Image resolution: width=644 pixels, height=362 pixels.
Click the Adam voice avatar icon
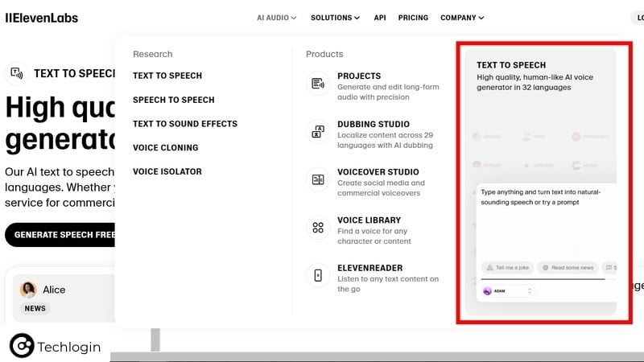[x=488, y=291]
